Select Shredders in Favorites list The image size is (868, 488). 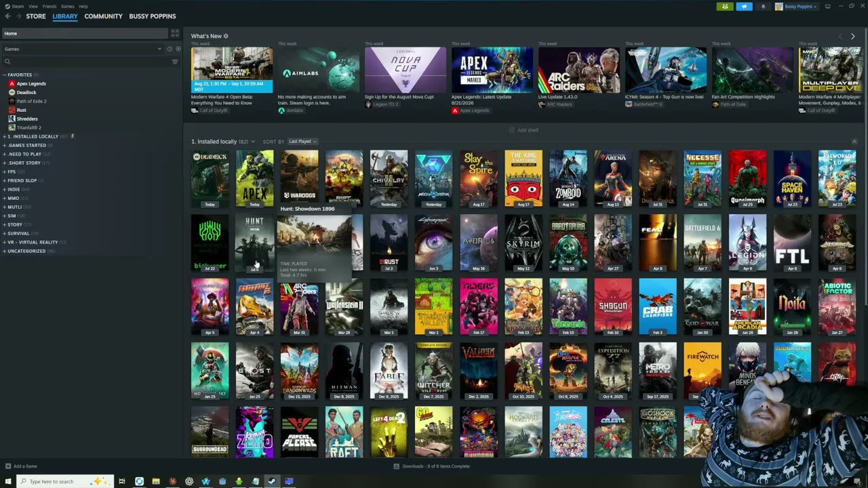[x=27, y=119]
